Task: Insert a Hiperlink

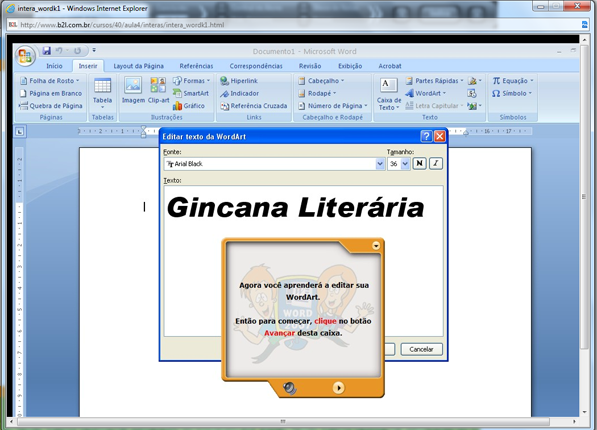Action: pos(239,81)
